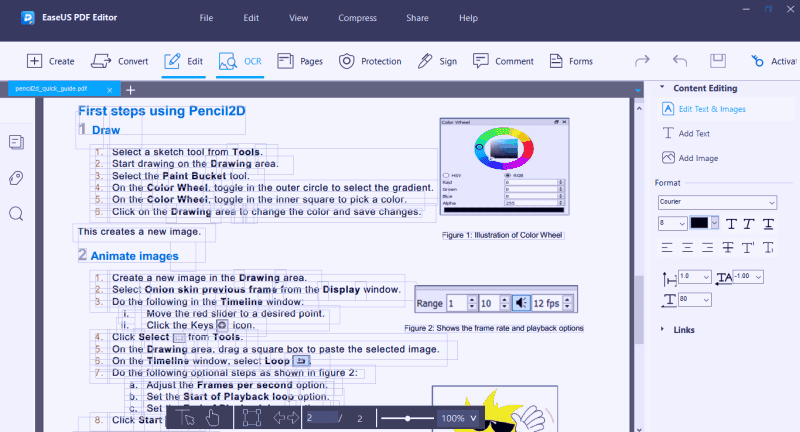This screenshot has width=800, height=432.
Task: Select the hand pan tool
Action: click(213, 418)
